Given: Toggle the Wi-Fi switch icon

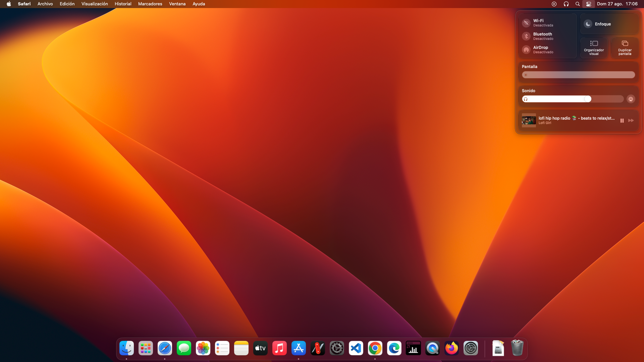Looking at the screenshot, I should [x=526, y=23].
